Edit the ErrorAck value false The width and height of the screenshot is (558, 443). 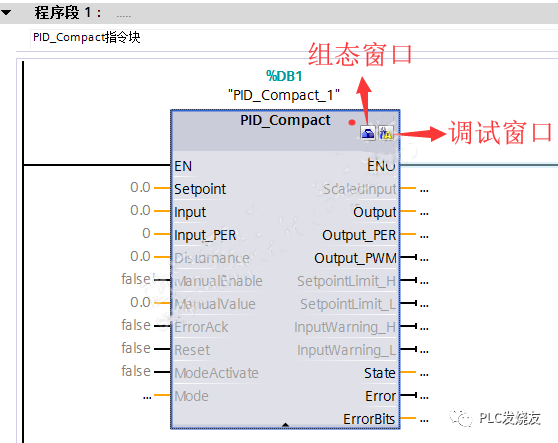point(136,325)
